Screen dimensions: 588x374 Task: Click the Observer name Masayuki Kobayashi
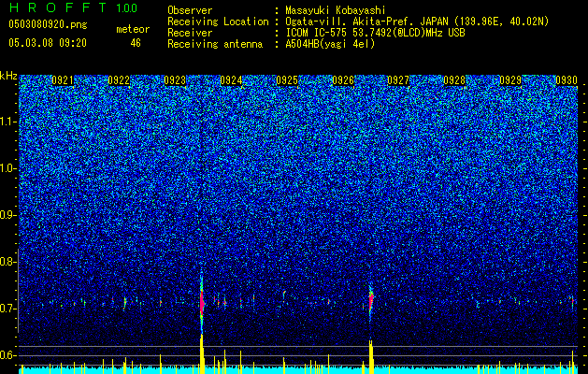(335, 10)
